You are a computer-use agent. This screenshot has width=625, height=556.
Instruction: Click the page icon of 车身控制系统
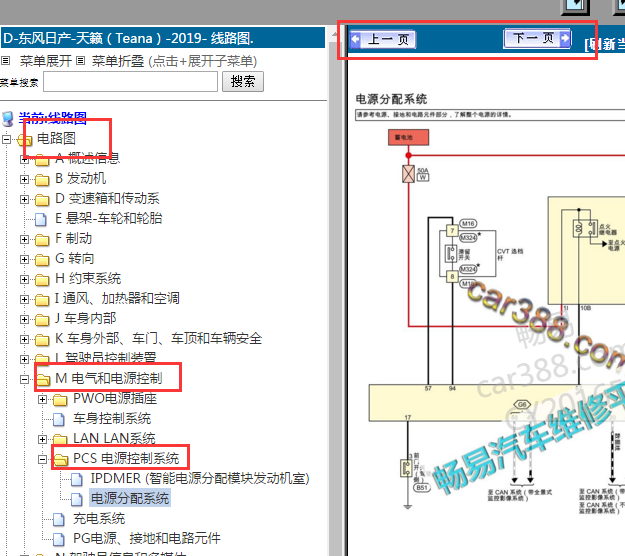pos(59,419)
